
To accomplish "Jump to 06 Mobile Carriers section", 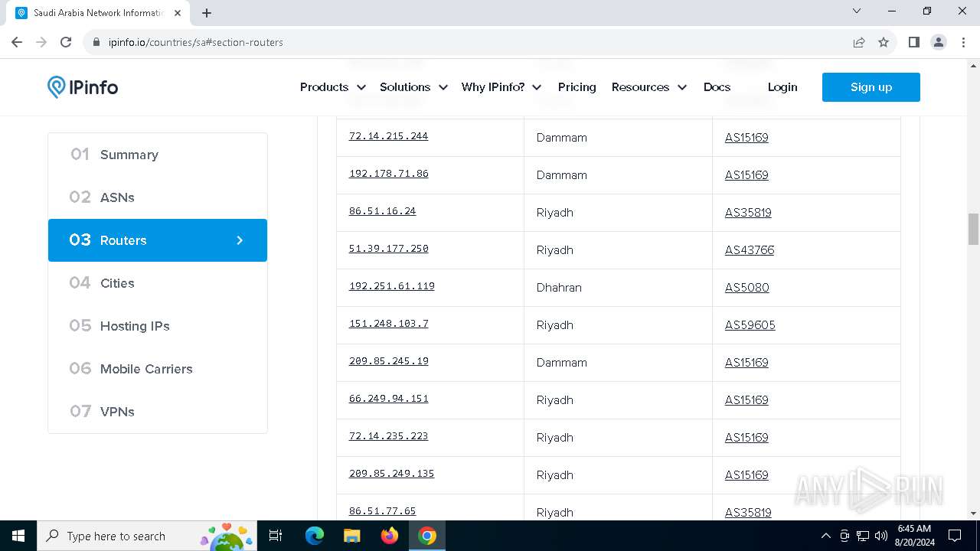I will click(158, 369).
